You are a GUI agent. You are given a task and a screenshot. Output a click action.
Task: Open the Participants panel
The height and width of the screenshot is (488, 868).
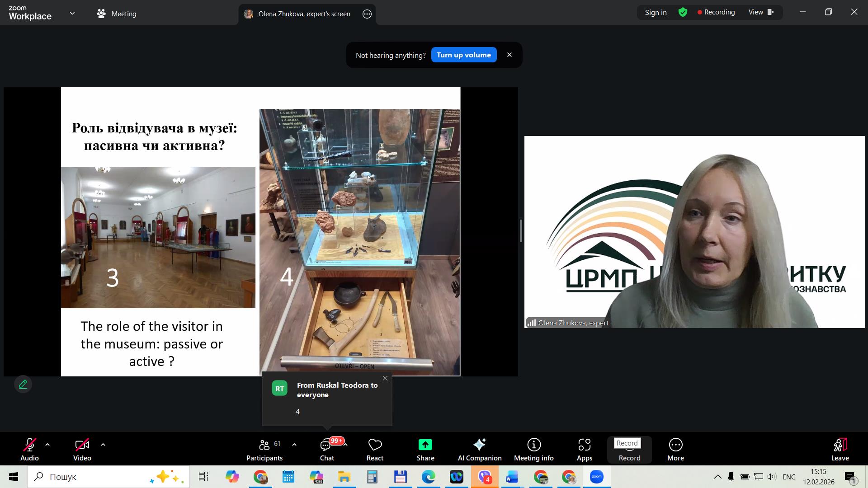click(264, 450)
